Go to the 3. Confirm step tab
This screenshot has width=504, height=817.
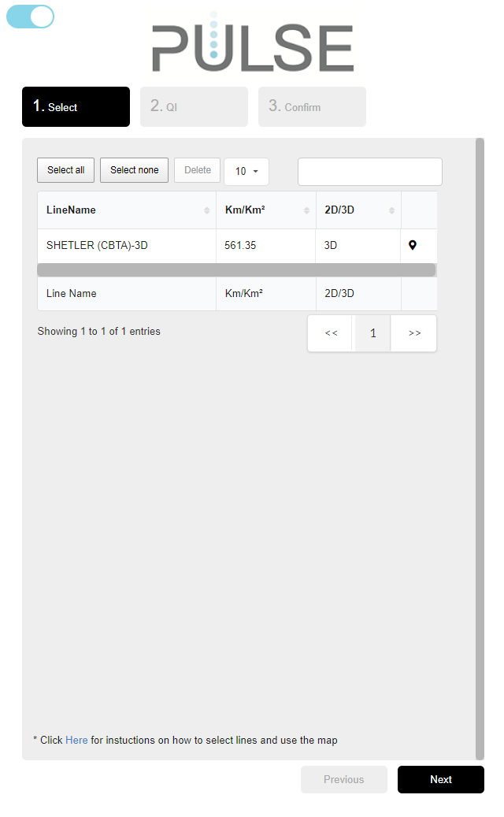click(312, 106)
